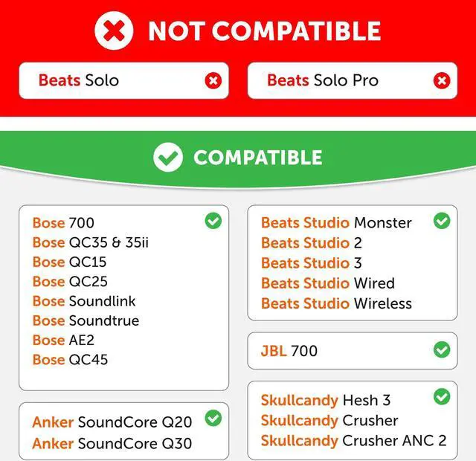Click the Beats Studio Wireless entry
The width and height of the screenshot is (476, 461).
(x=336, y=303)
